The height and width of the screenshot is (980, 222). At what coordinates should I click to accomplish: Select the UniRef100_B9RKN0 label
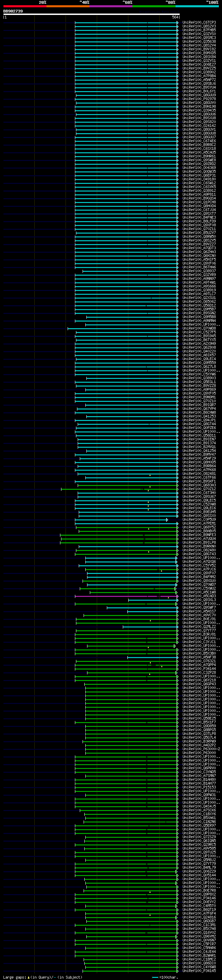pyautogui.click(x=199, y=546)
